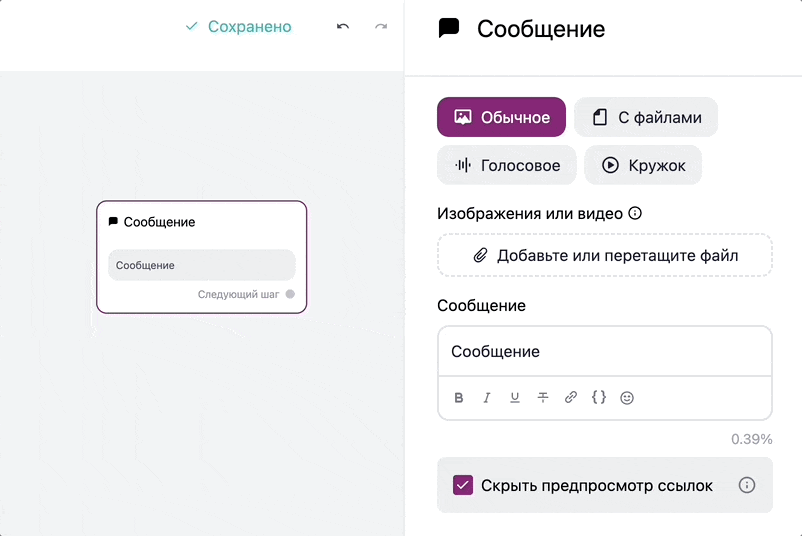802x536 pixels.
Task: Switch to Голосовое message type
Action: 506,165
